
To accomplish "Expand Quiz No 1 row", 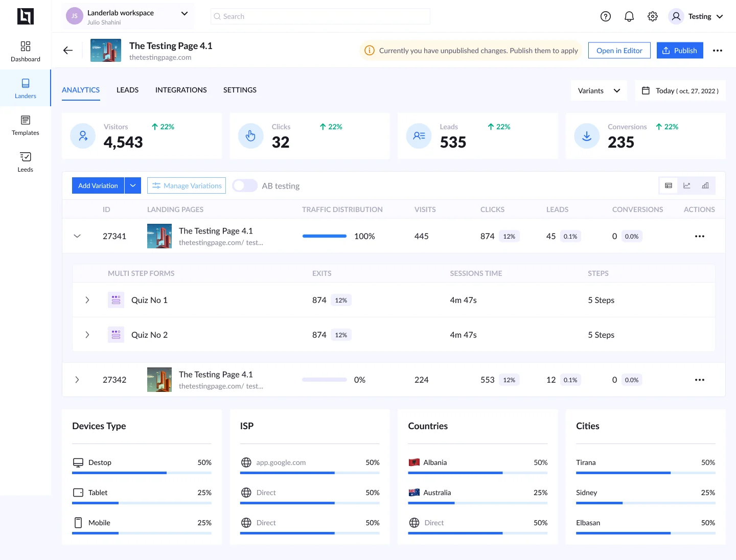I will (87, 300).
